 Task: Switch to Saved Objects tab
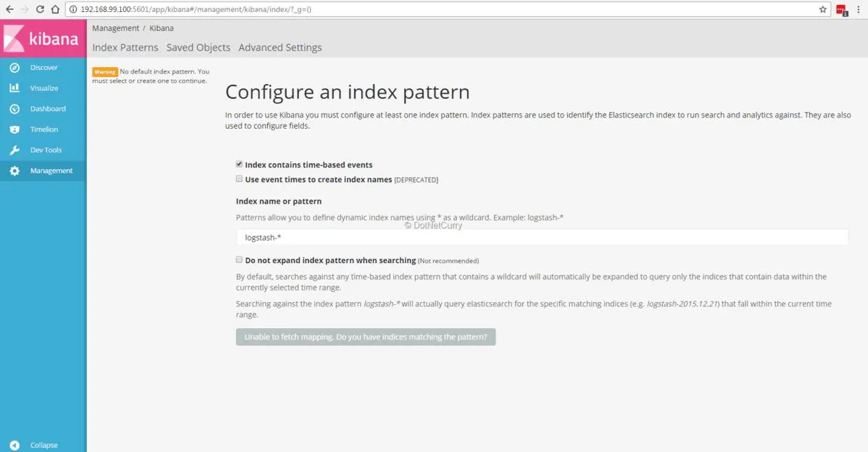(198, 48)
